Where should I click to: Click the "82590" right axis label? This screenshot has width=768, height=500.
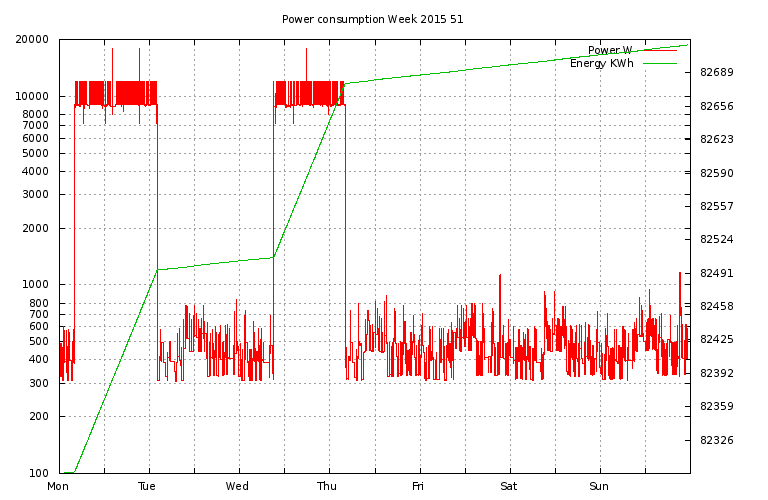click(717, 173)
